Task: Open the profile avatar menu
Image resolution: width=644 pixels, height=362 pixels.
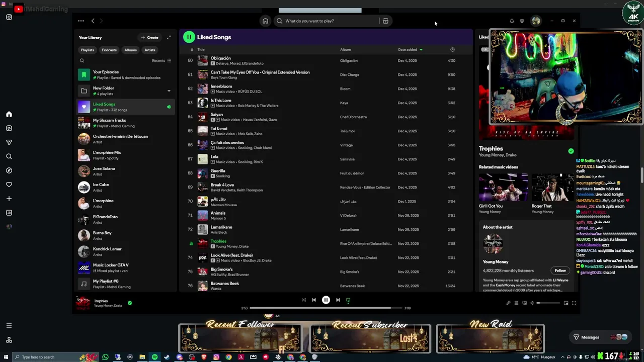Action: tap(536, 21)
